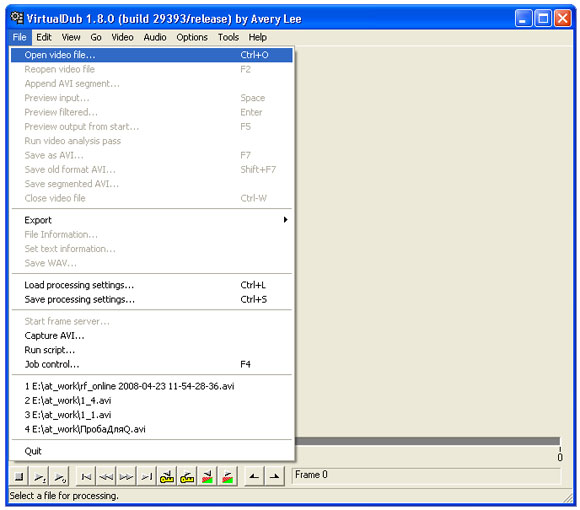Viewport: 580px width, 510px height.
Task: Expand the Export submenu arrow
Action: 285,220
